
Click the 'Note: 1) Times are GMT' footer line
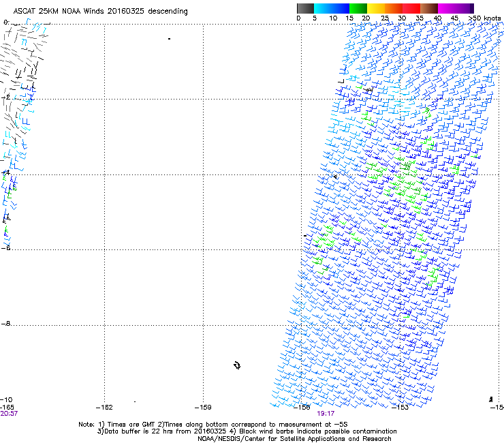pos(213,425)
